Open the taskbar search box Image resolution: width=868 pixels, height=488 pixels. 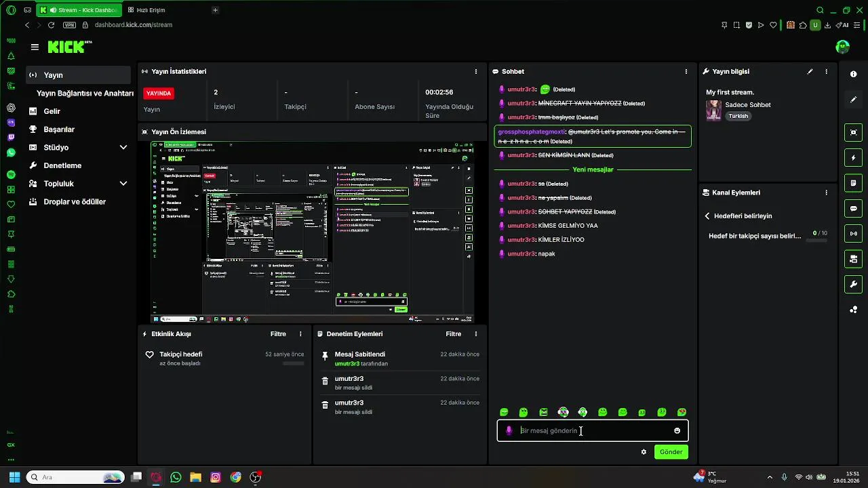[75, 477]
